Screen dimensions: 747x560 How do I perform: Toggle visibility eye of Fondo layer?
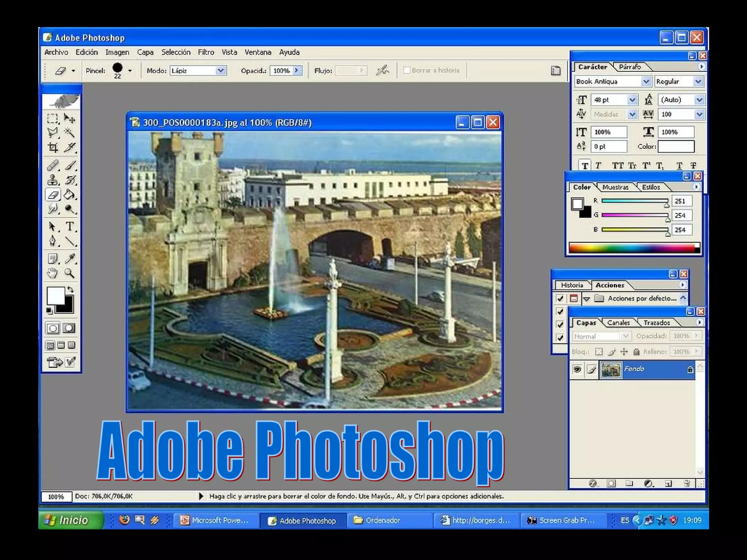tap(577, 370)
